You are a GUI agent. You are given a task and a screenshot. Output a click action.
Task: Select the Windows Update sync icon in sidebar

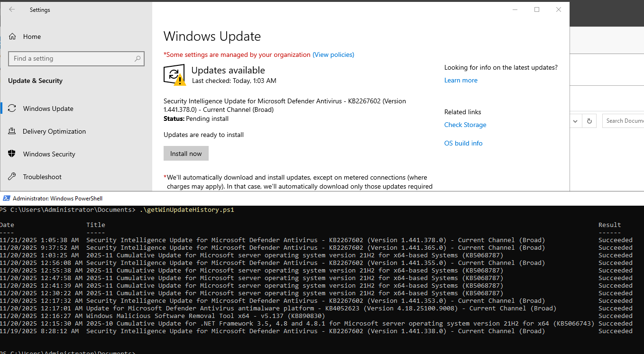(12, 109)
